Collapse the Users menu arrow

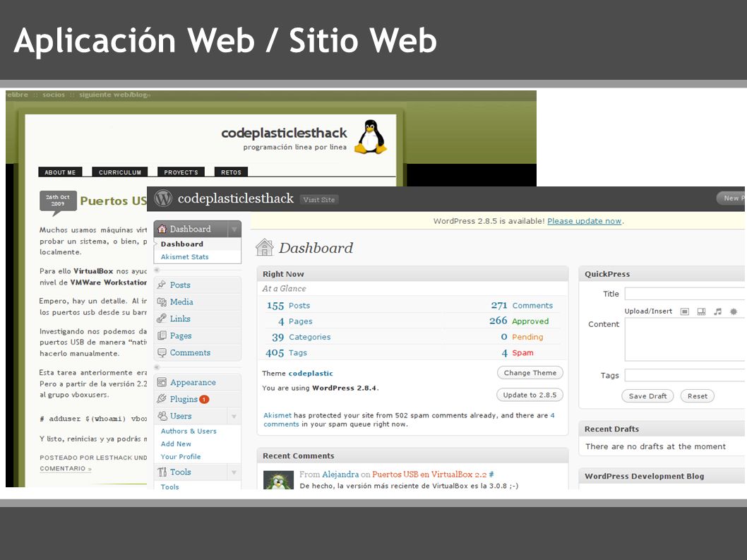tap(234, 417)
